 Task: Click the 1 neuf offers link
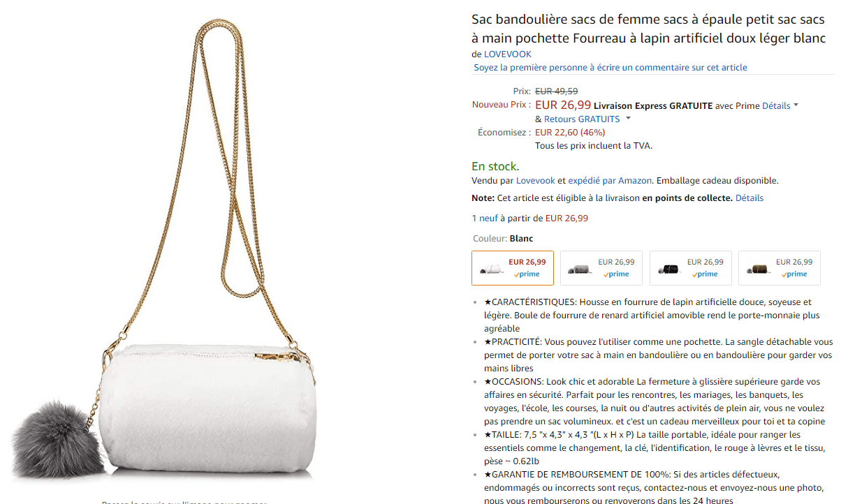tap(485, 218)
